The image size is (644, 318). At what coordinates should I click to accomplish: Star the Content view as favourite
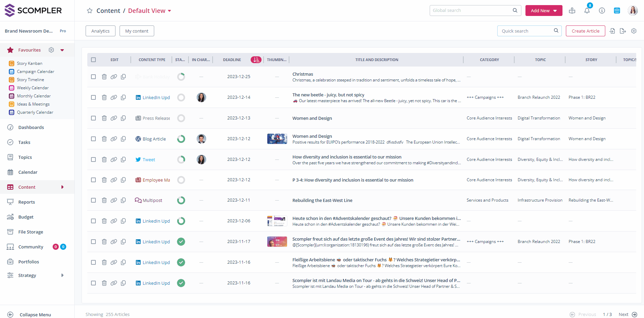[90, 11]
